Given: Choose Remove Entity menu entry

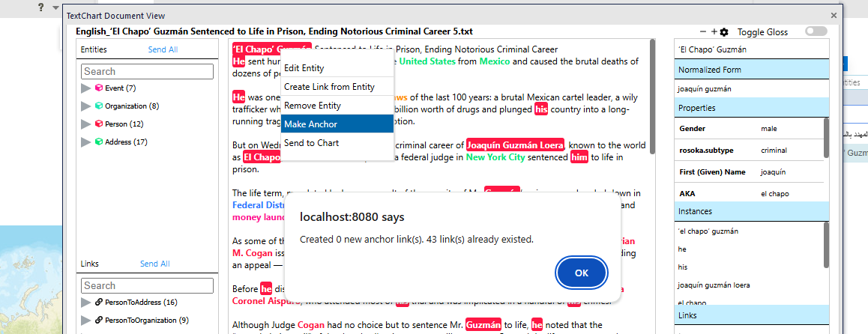Looking at the screenshot, I should (x=337, y=105).
